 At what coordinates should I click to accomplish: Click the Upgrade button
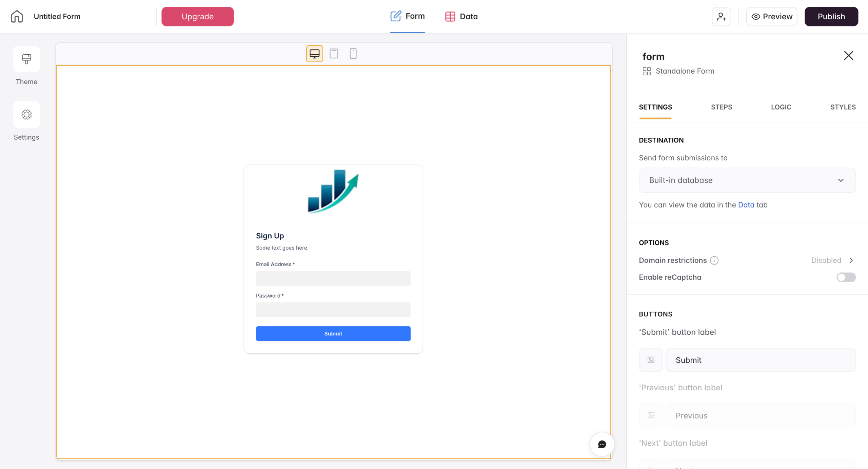pyautogui.click(x=197, y=16)
